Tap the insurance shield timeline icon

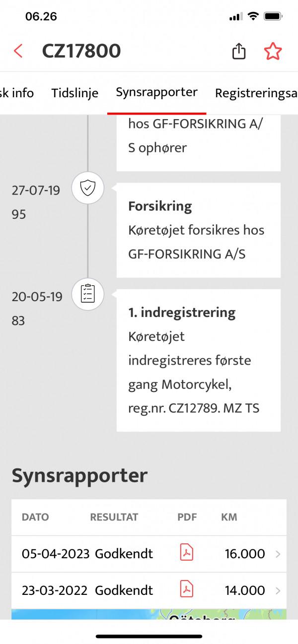click(x=88, y=188)
